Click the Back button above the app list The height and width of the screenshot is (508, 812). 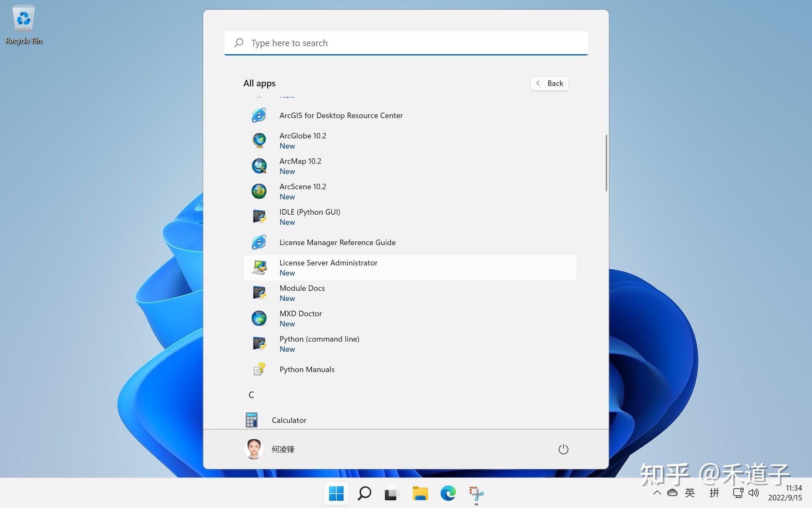point(549,83)
